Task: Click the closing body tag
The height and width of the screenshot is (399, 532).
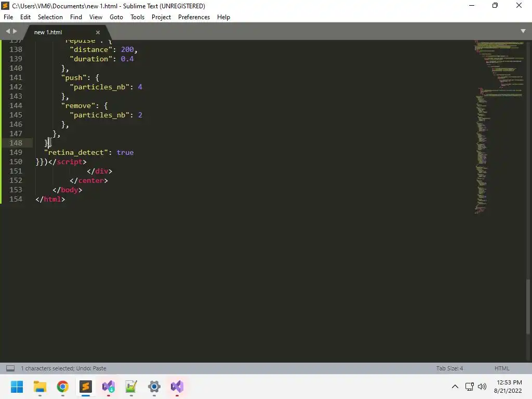Action: tap(68, 190)
